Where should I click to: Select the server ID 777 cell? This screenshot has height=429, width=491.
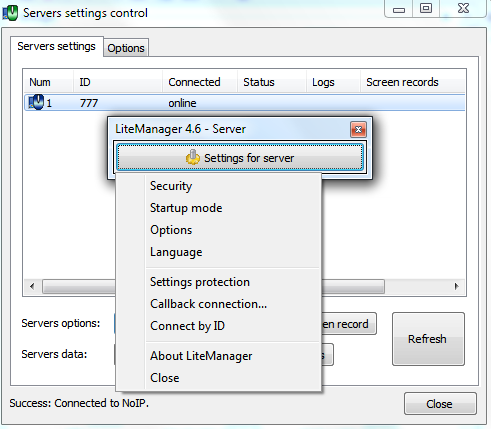tap(89, 103)
